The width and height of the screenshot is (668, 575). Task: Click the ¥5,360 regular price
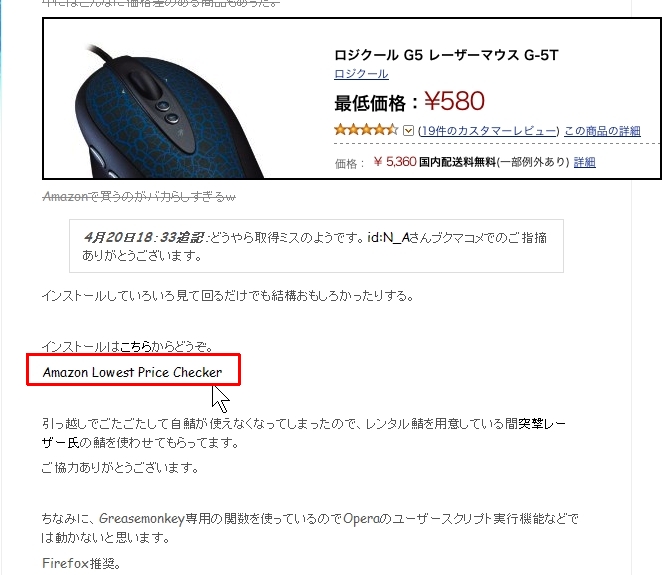[x=394, y=162]
